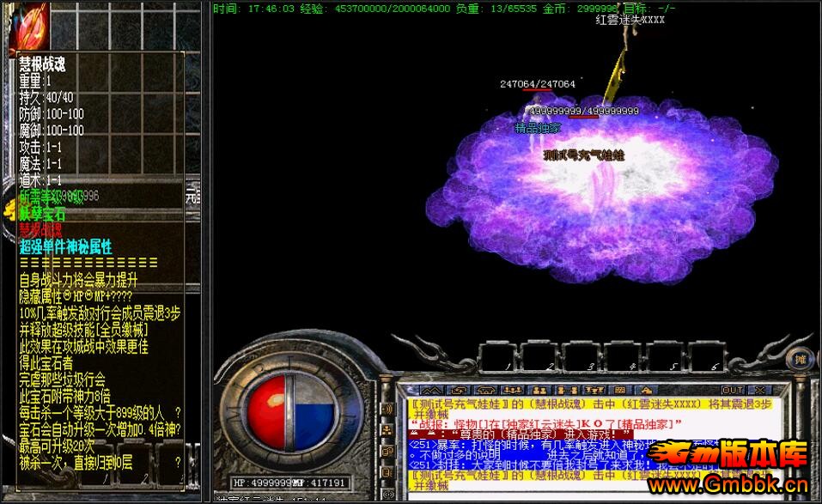This screenshot has width=822, height=504.
Task: Click the document list icon beside chat
Action: pyautogui.click(x=387, y=472)
